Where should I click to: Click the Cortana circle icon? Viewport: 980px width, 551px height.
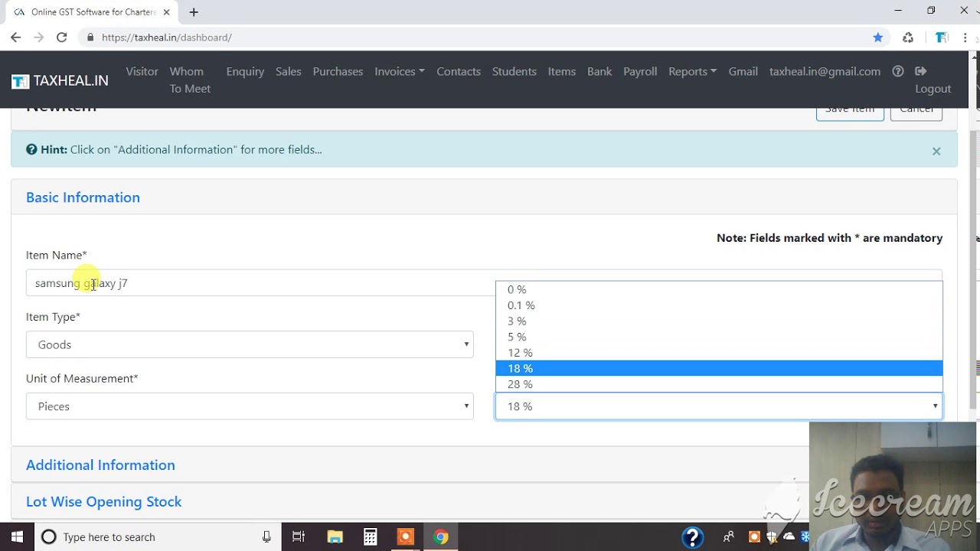point(49,536)
